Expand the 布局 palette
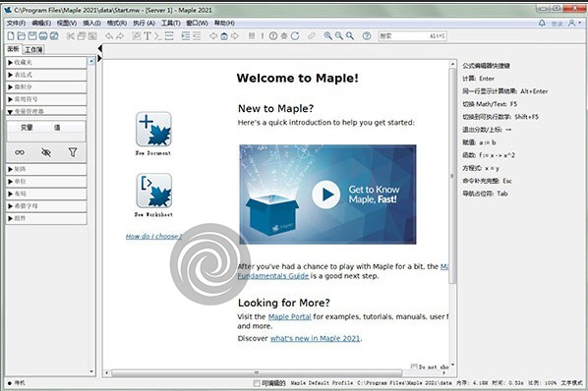Viewport: 588px width, 391px height. pyautogui.click(x=46, y=194)
